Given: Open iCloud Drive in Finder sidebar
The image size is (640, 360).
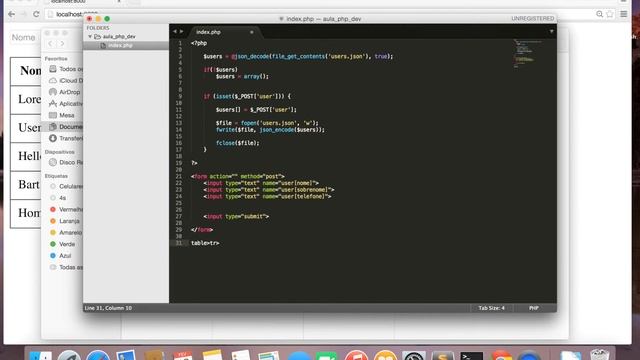Looking at the screenshot, I should (65, 80).
